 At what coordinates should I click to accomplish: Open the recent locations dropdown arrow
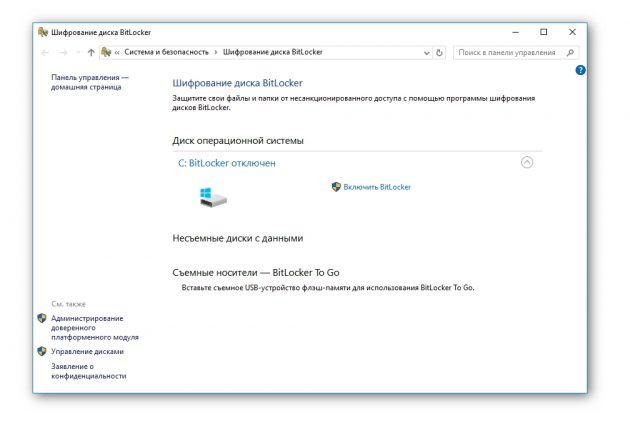click(78, 53)
